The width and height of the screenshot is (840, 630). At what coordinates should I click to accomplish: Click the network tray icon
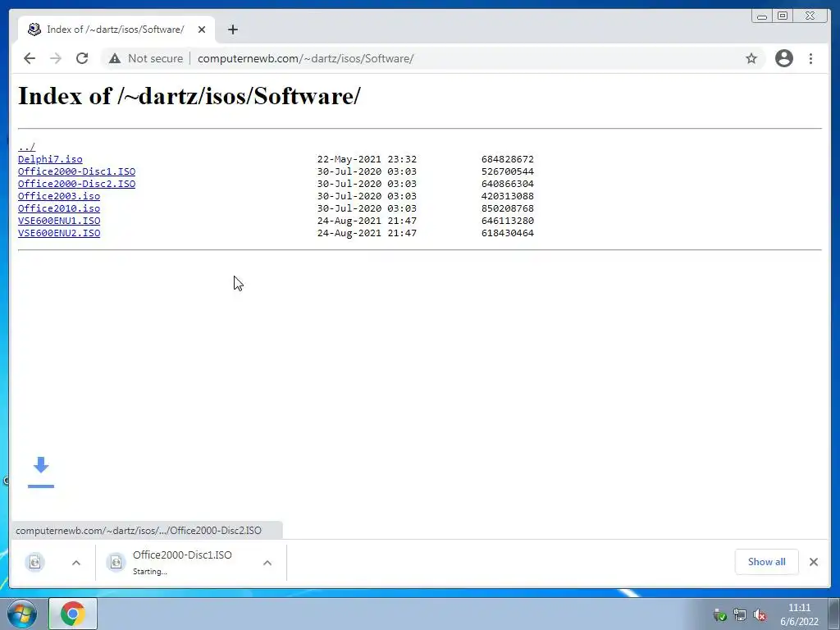[740, 615]
